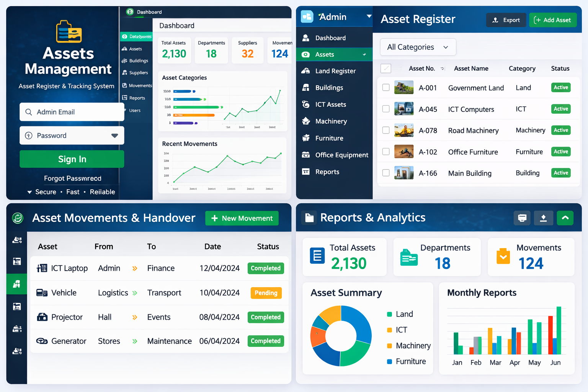This screenshot has width=588, height=392.
Task: Click the Office Equipment sidebar icon
Action: [x=306, y=155]
